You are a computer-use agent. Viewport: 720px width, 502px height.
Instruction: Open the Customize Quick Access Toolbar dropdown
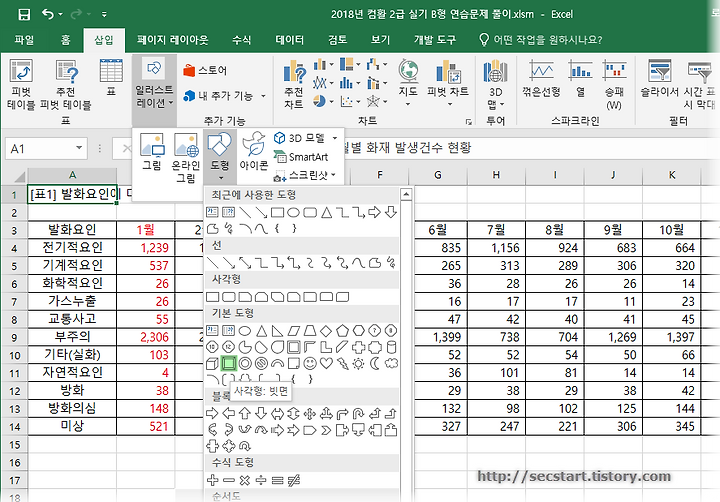click(105, 15)
